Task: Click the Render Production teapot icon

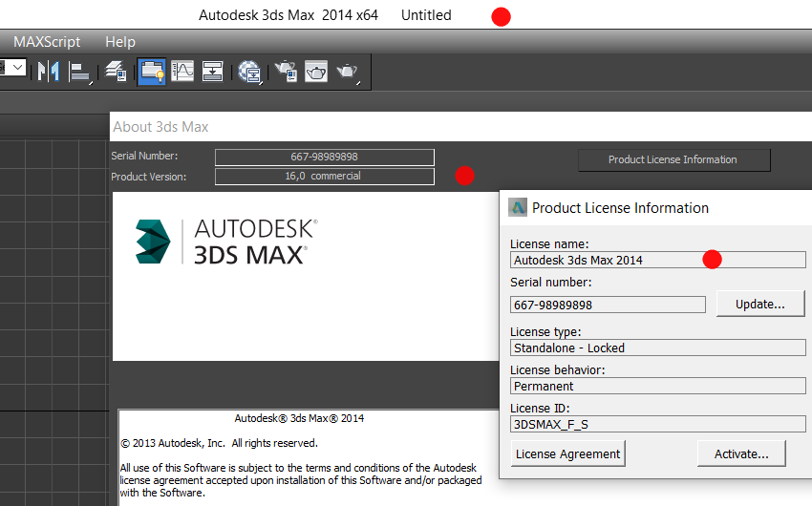Action: click(348, 72)
